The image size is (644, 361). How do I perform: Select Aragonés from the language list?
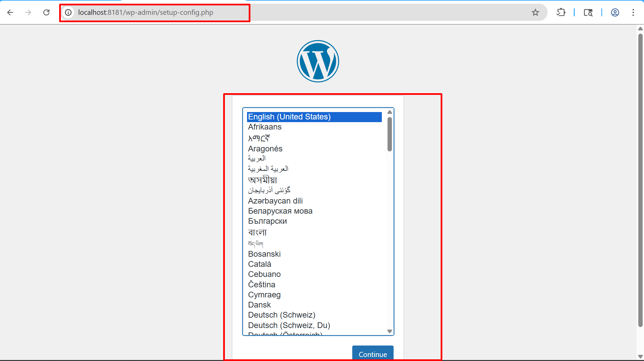click(x=314, y=149)
